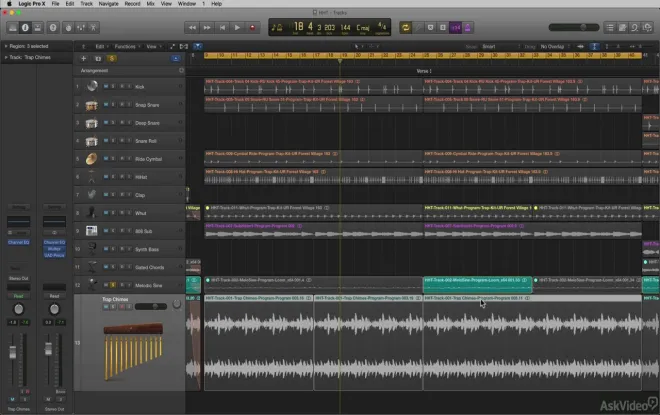Open the Navigate menu
The width and height of the screenshot is (660, 415).
coord(108,5)
